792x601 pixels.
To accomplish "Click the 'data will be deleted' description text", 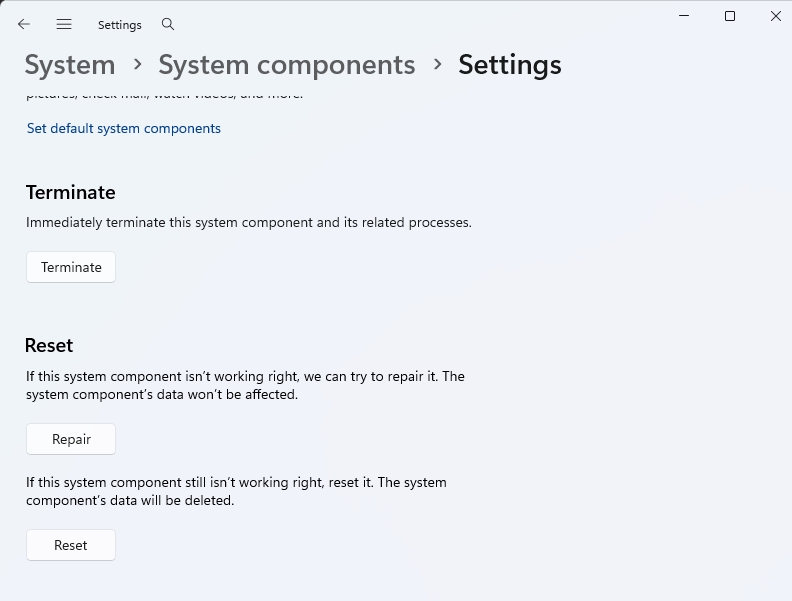I will click(x=236, y=491).
